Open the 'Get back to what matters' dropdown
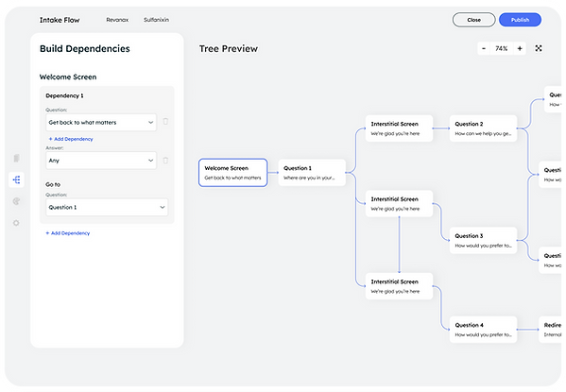Screen dimensions: 566x392 coord(101,123)
